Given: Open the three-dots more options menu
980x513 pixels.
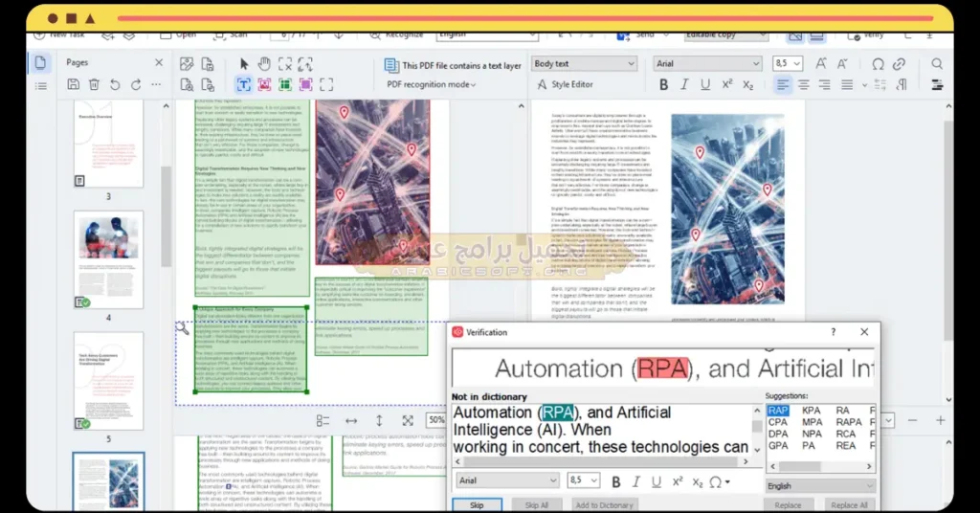Looking at the screenshot, I should pyautogui.click(x=156, y=84).
